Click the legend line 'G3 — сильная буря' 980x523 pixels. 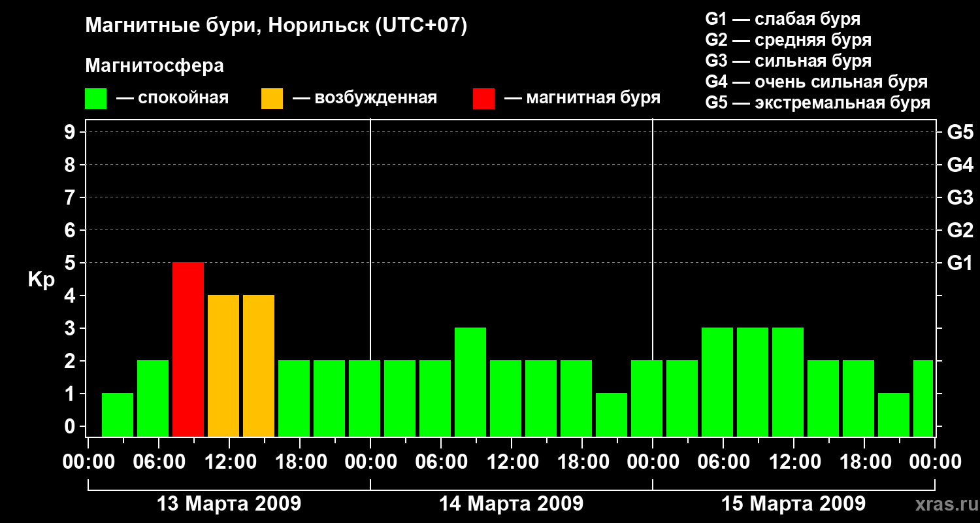pos(789,61)
